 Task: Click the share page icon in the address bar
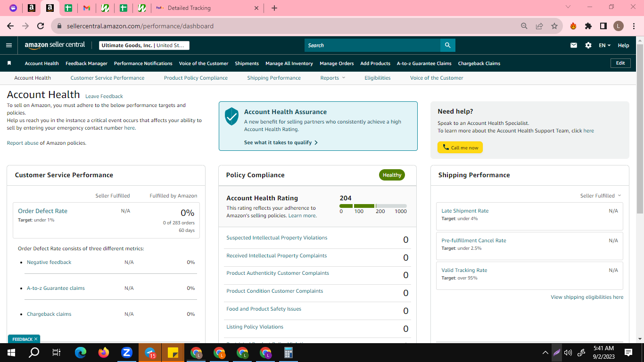(539, 26)
